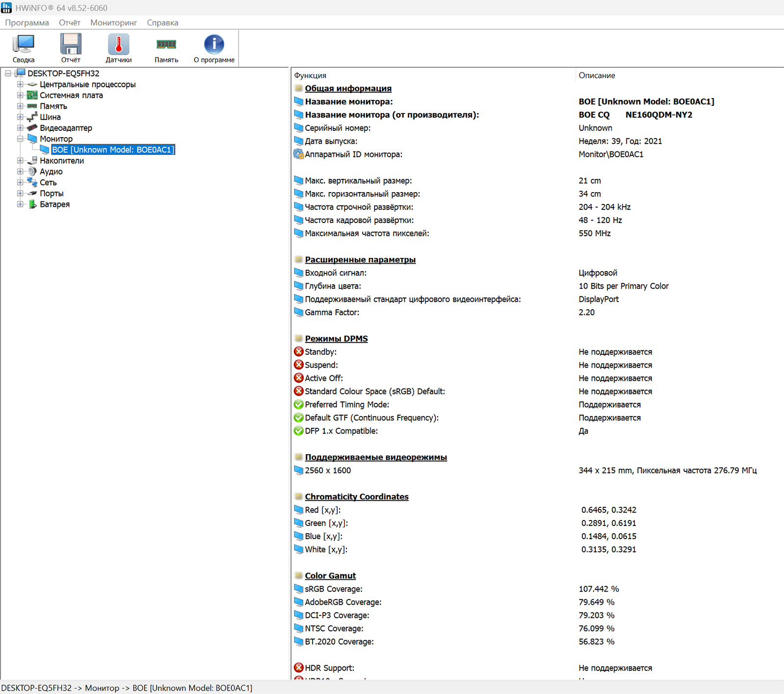Select BOE [Unknown Model: BOE0AC1] tree item
Image resolution: width=784 pixels, height=694 pixels.
[x=113, y=149]
